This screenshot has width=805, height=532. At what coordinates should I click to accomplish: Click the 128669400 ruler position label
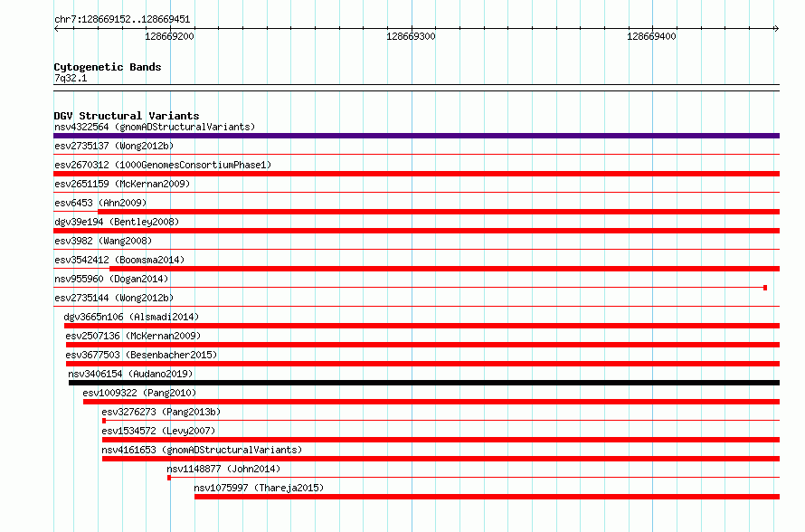tap(651, 36)
